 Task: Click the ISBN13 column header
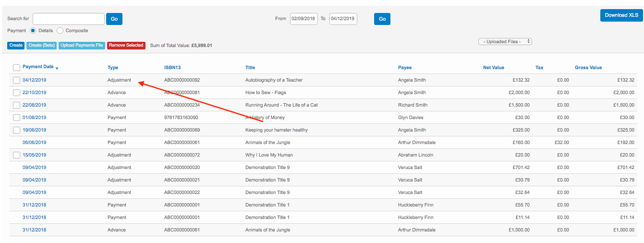[172, 68]
